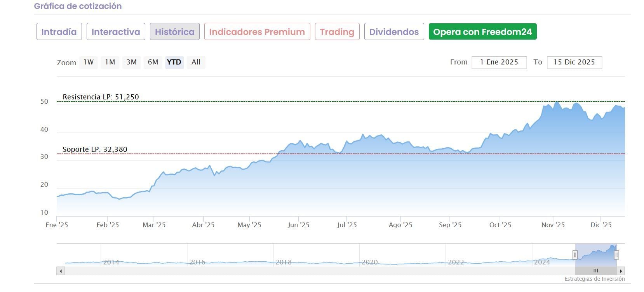This screenshot has height=292, width=644.
Task: Open the To date field
Action: 574,63
